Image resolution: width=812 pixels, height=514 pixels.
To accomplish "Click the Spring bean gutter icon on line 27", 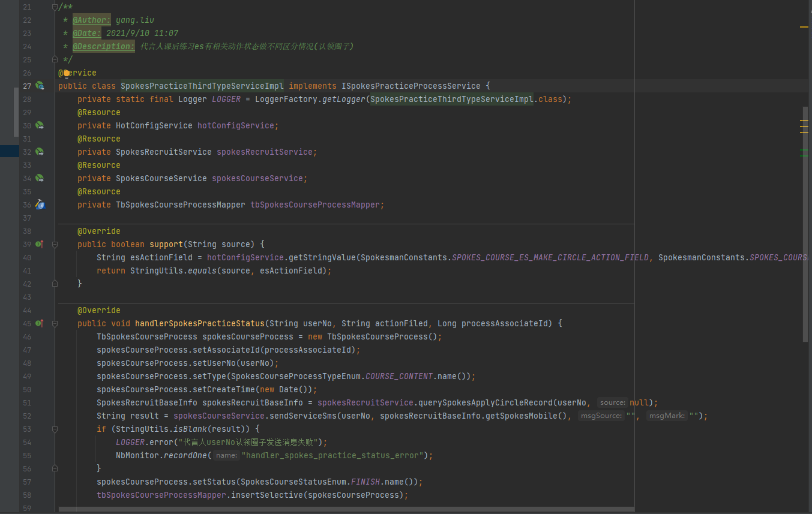I will 40,86.
